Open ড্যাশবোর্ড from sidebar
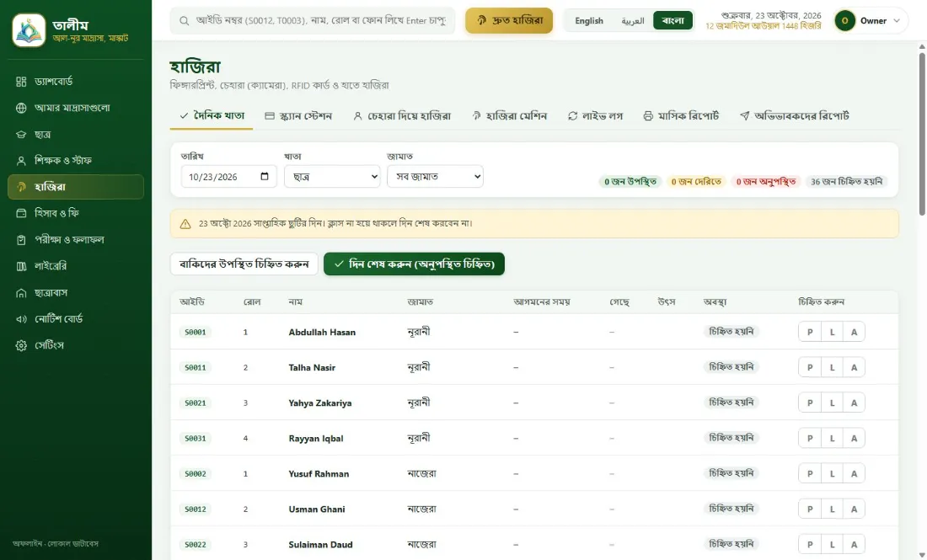Viewport: 927px width, 560px height. coord(76,82)
